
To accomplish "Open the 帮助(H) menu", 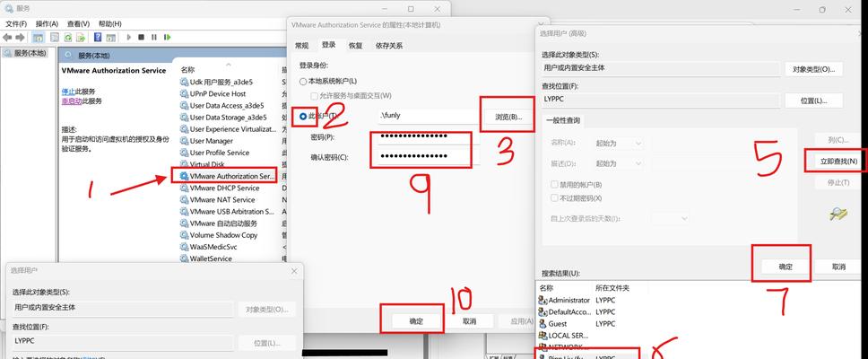I will coord(109,24).
